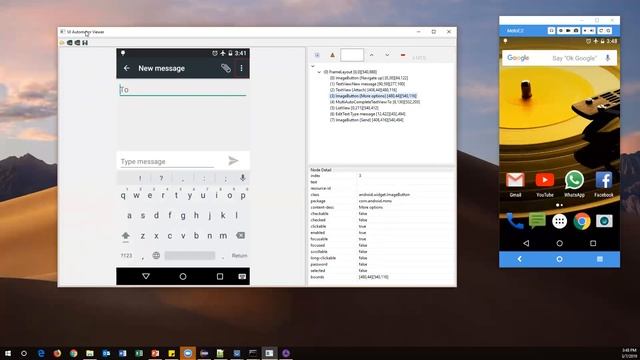Click the triangle back button in screenshot nav bar
Viewport: 640px width, 360px height.
[x=146, y=276]
